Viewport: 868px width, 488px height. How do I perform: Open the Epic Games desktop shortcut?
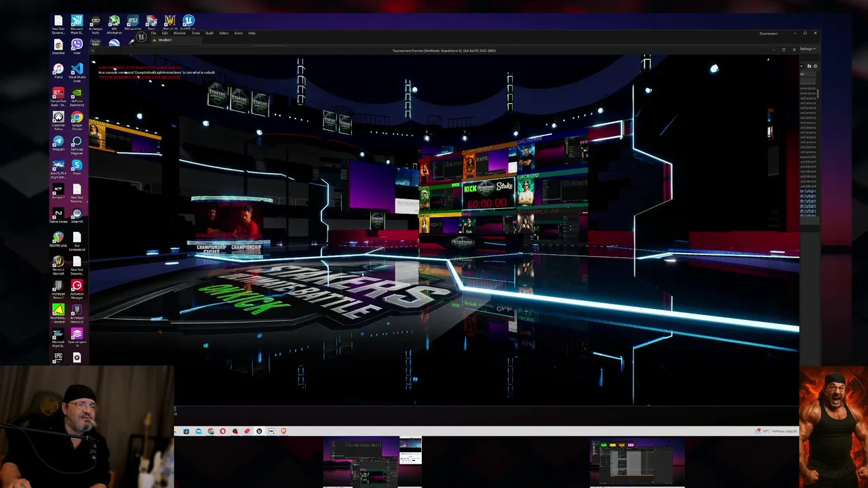58,357
